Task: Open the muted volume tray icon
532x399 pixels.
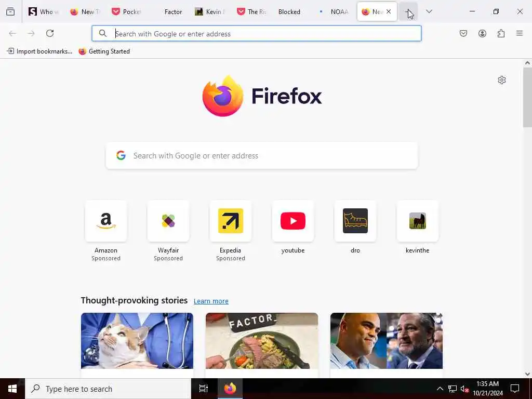Action: click(x=465, y=389)
